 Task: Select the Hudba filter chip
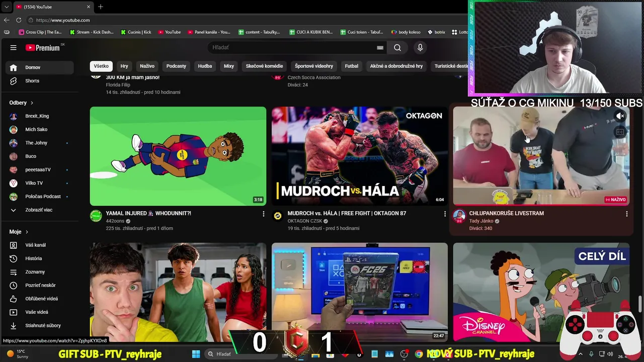205,66
